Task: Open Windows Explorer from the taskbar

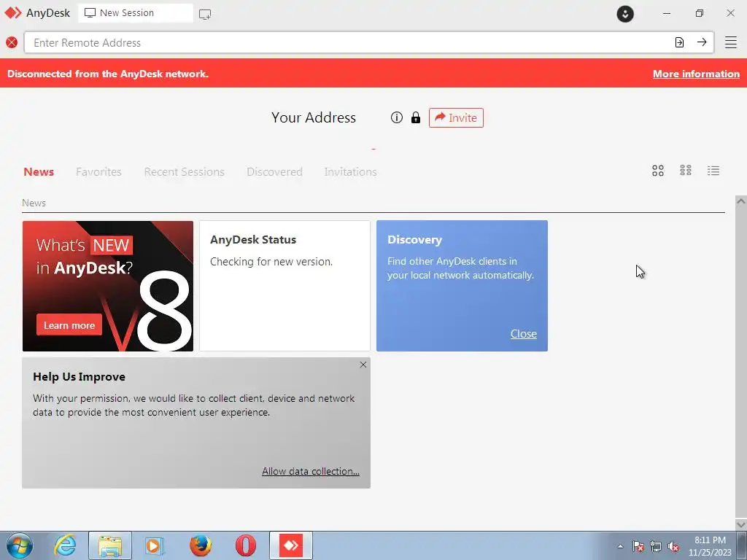Action: coord(110,545)
